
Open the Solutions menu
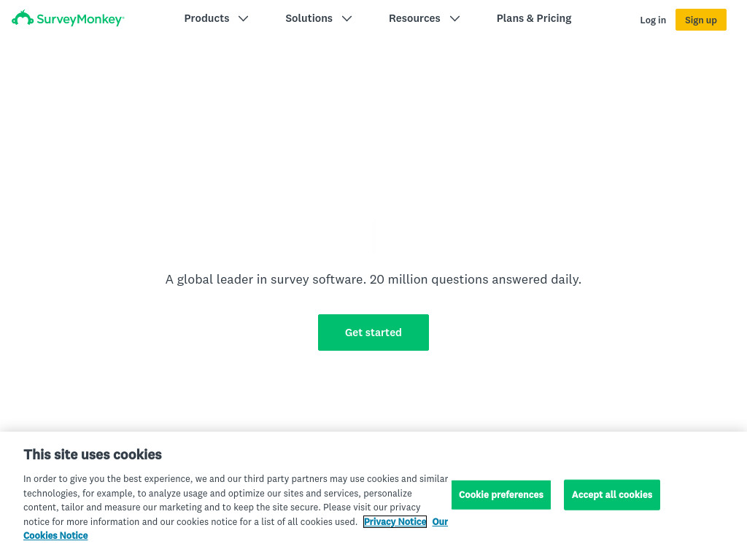[318, 18]
